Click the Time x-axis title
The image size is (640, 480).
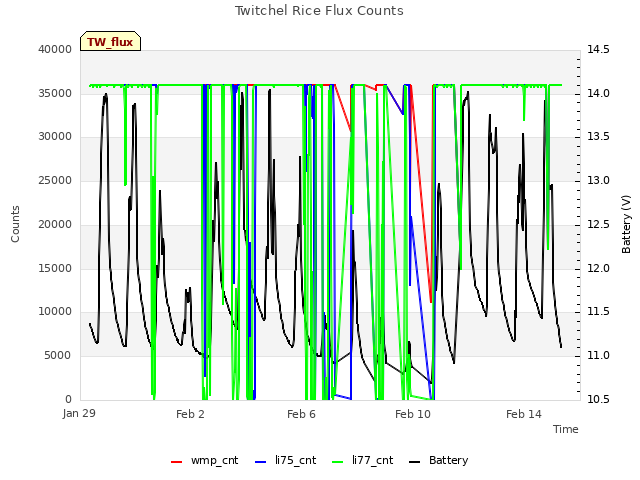(566, 429)
